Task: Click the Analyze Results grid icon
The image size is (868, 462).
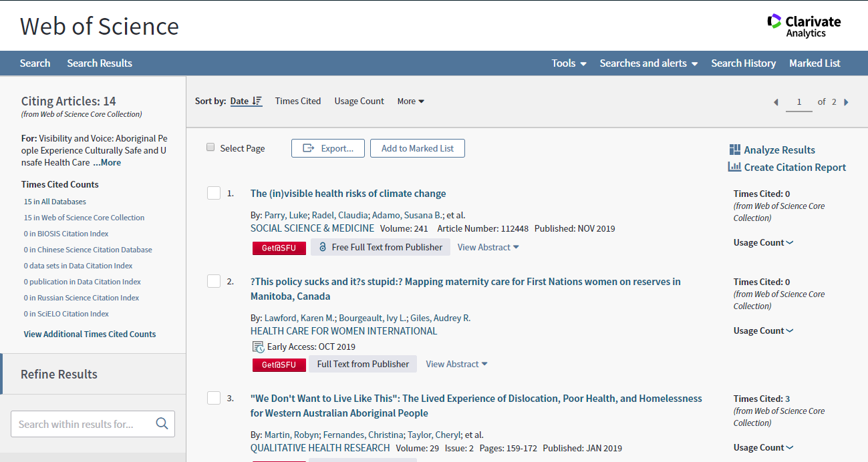Action: (x=735, y=150)
